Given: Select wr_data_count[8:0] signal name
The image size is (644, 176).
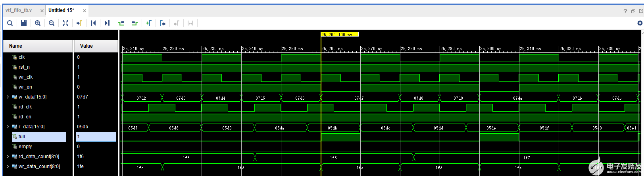Looking at the screenshot, I should (x=39, y=166).
